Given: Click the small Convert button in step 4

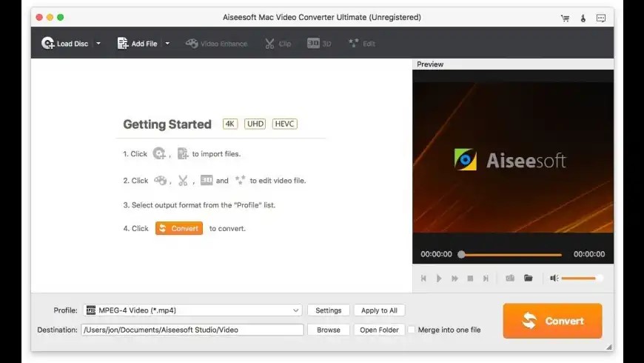Looking at the screenshot, I should pyautogui.click(x=179, y=228).
